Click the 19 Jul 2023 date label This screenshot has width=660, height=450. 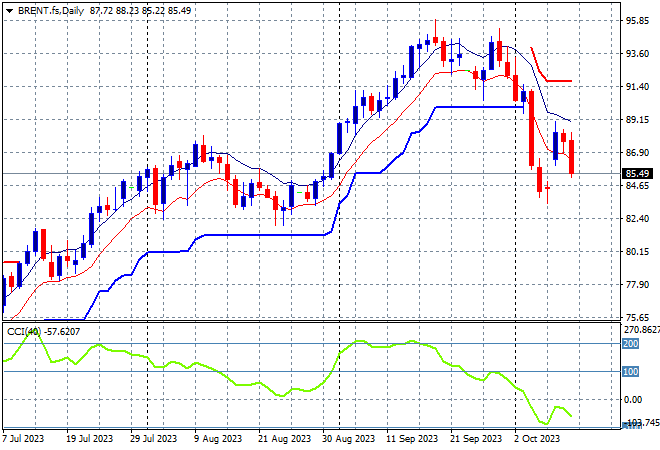click(89, 439)
